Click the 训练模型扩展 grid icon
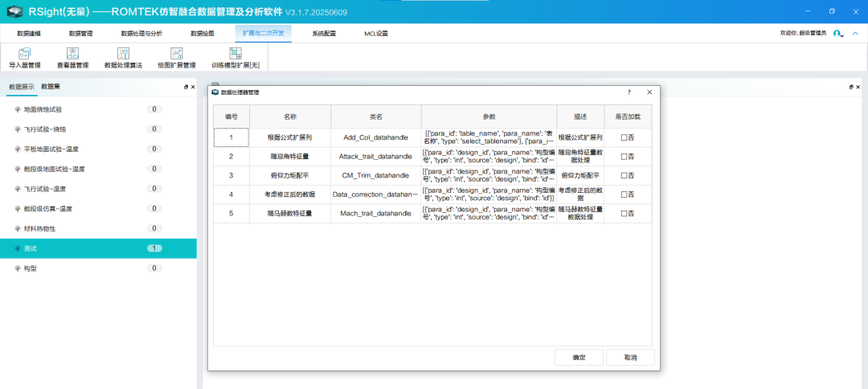The image size is (868, 389). [235, 53]
